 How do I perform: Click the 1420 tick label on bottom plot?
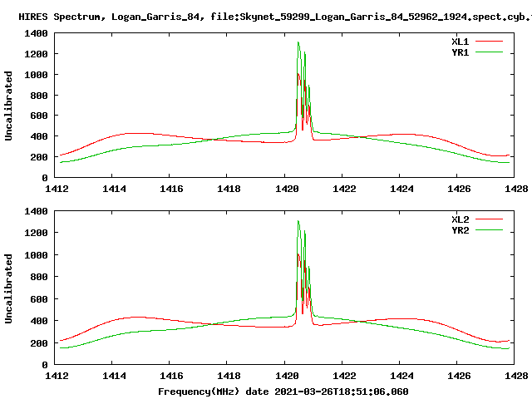[287, 376]
